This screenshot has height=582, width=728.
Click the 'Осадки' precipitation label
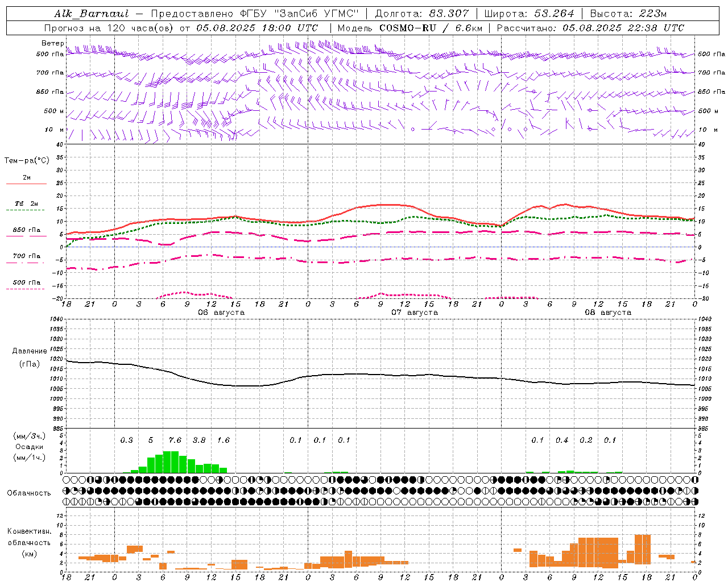tap(29, 447)
